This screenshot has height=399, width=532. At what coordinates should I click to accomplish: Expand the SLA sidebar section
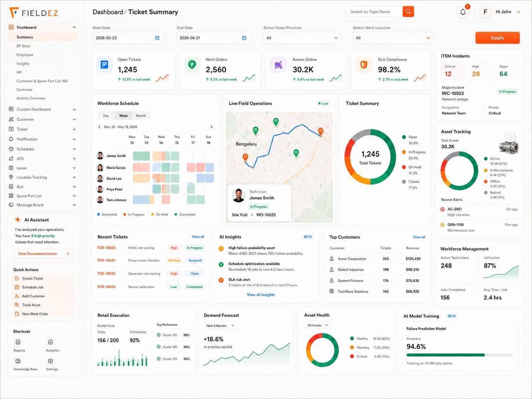[x=74, y=187]
